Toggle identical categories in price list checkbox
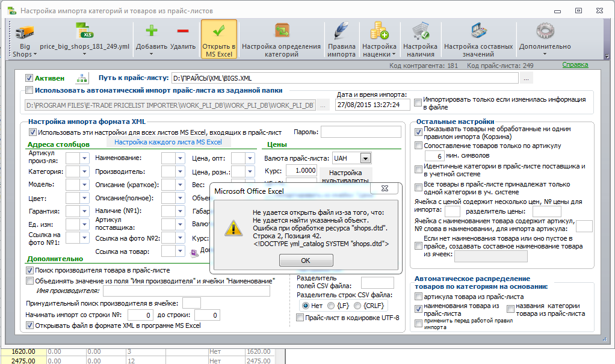 coord(418,170)
